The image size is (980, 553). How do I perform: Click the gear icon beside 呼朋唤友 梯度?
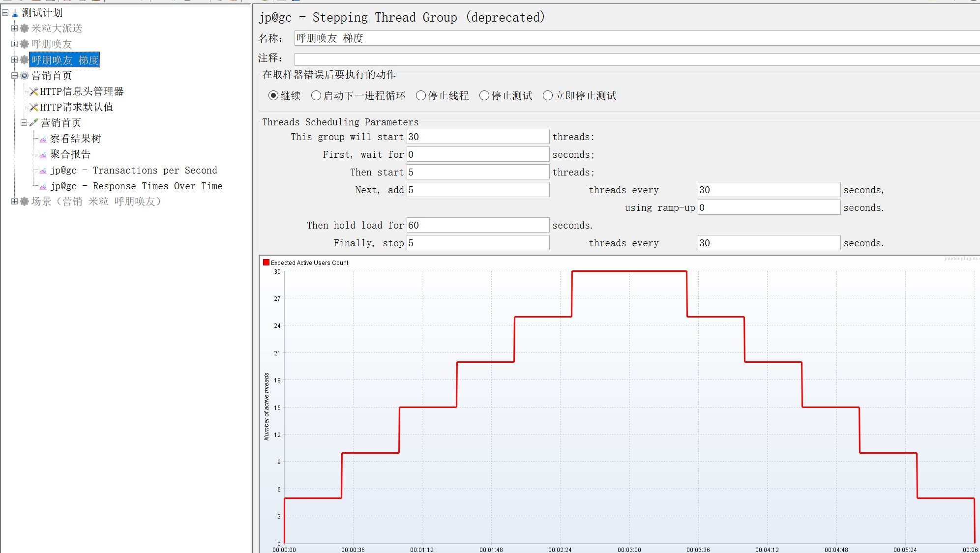click(x=24, y=60)
